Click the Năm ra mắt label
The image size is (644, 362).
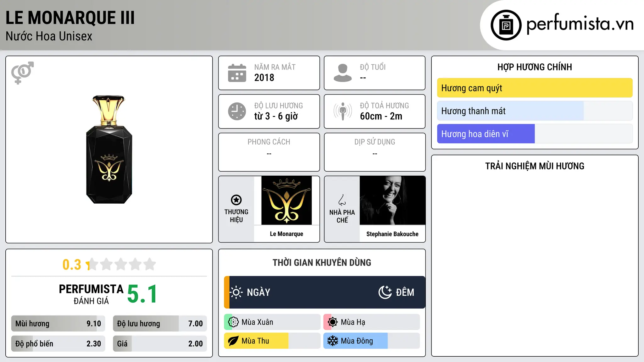(x=275, y=67)
